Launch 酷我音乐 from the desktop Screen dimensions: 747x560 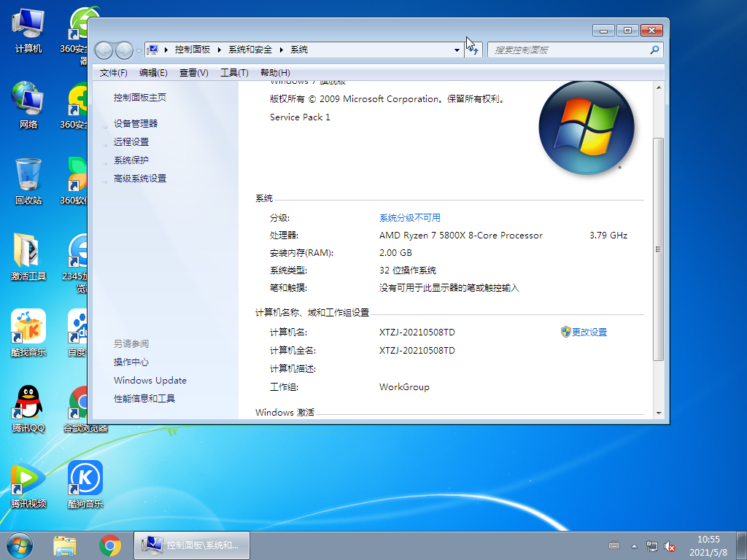[x=28, y=332]
